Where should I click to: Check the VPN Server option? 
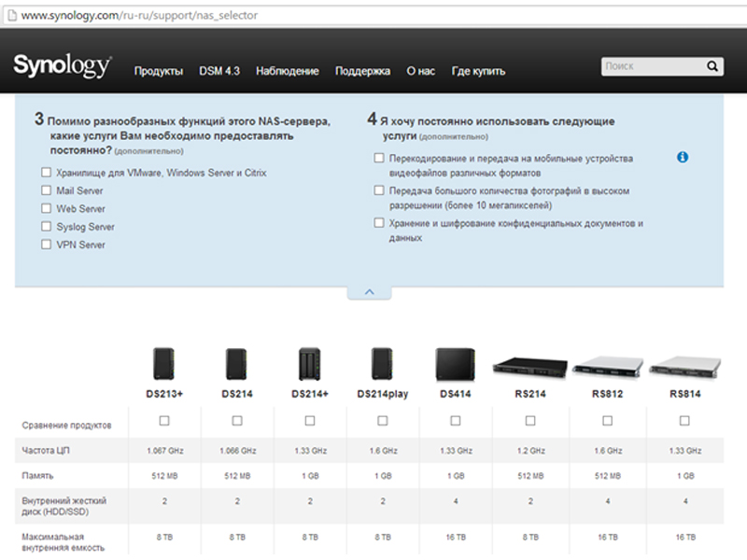click(x=46, y=245)
